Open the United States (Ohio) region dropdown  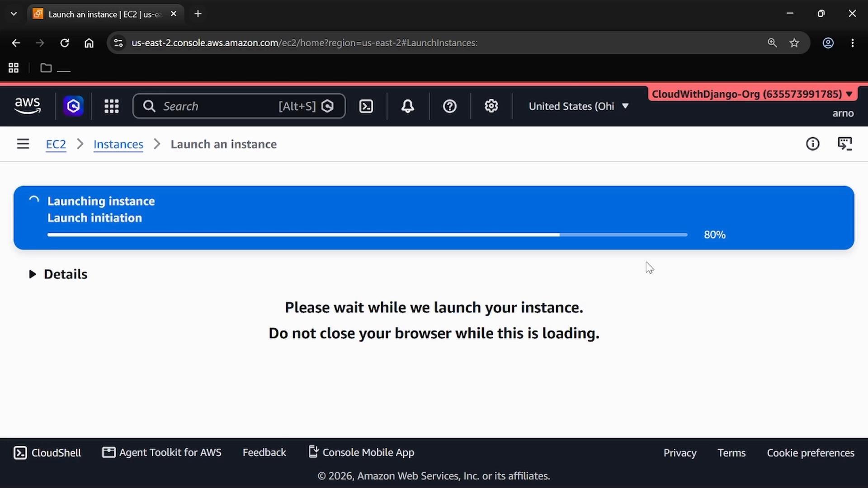579,106
